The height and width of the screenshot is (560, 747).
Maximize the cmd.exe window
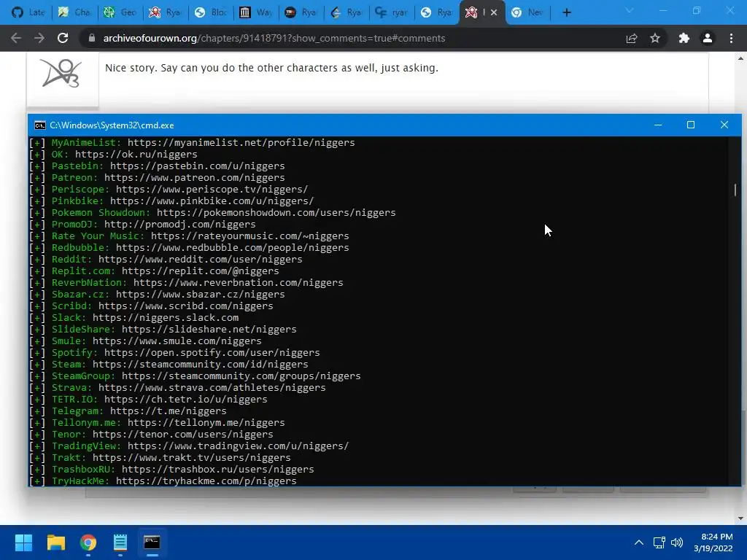pyautogui.click(x=691, y=125)
